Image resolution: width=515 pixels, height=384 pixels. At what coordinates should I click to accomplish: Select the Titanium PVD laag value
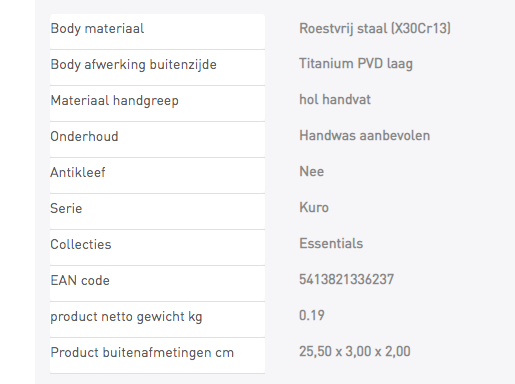coord(356,64)
